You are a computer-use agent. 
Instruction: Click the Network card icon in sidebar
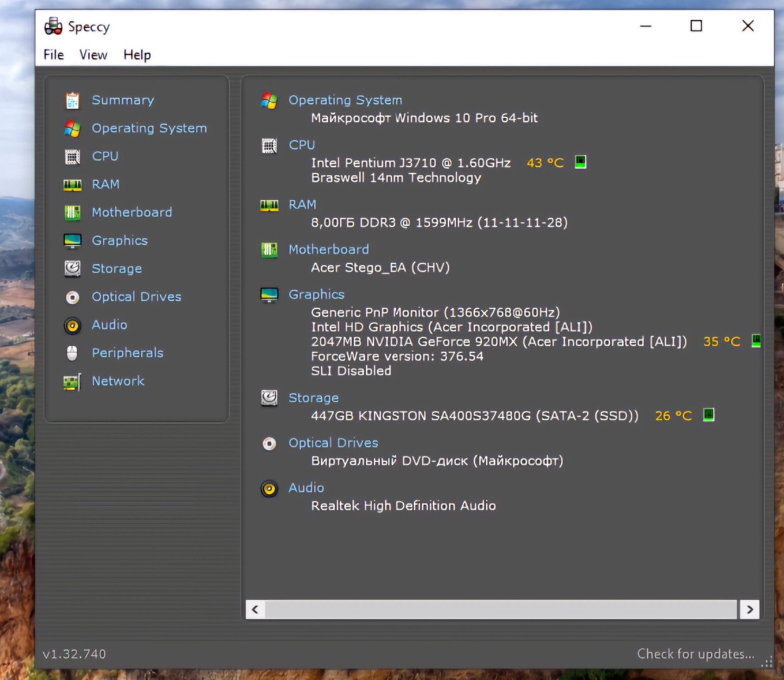pos(72,381)
